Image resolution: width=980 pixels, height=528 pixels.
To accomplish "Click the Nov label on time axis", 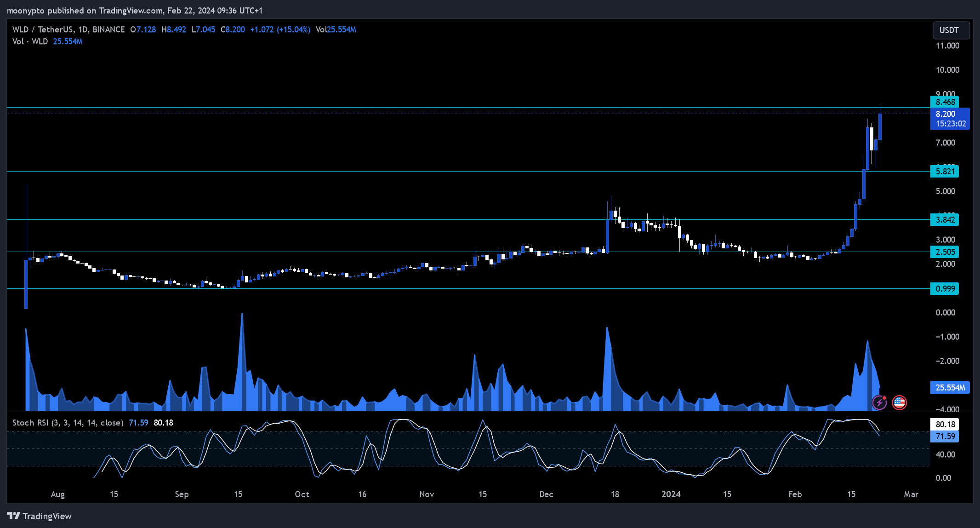I will (427, 494).
